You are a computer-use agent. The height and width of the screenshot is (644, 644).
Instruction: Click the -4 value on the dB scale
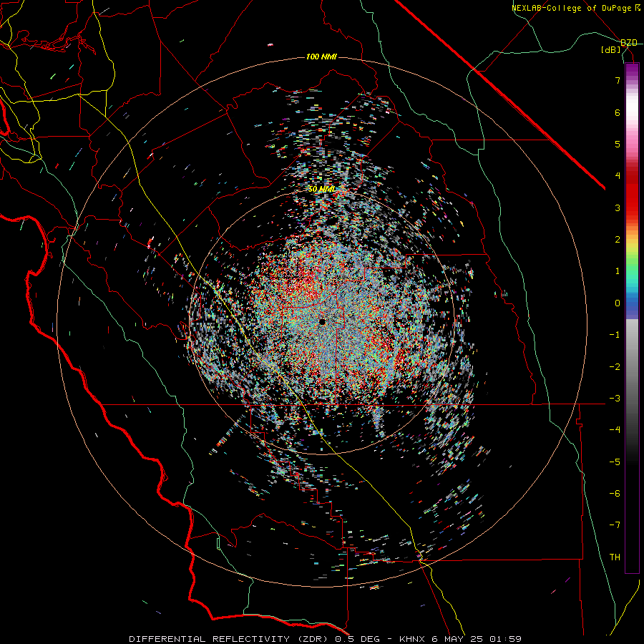[x=615, y=430]
